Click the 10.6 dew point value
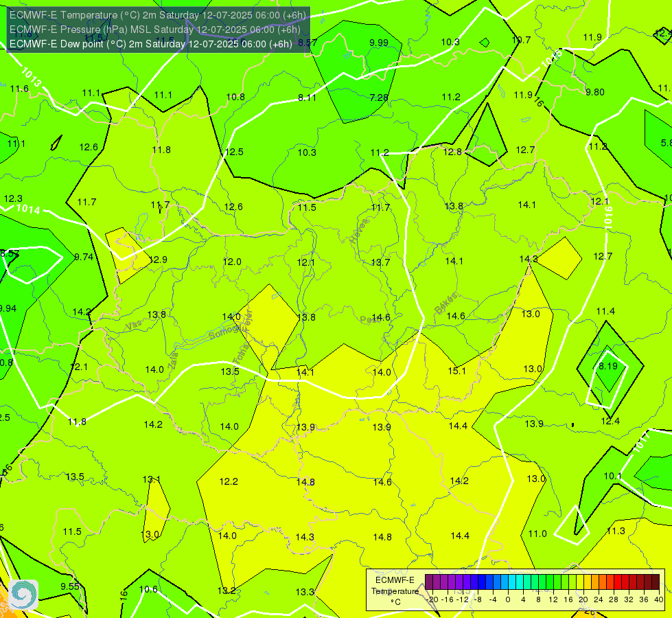The height and width of the screenshot is (618, 672). pos(148,589)
